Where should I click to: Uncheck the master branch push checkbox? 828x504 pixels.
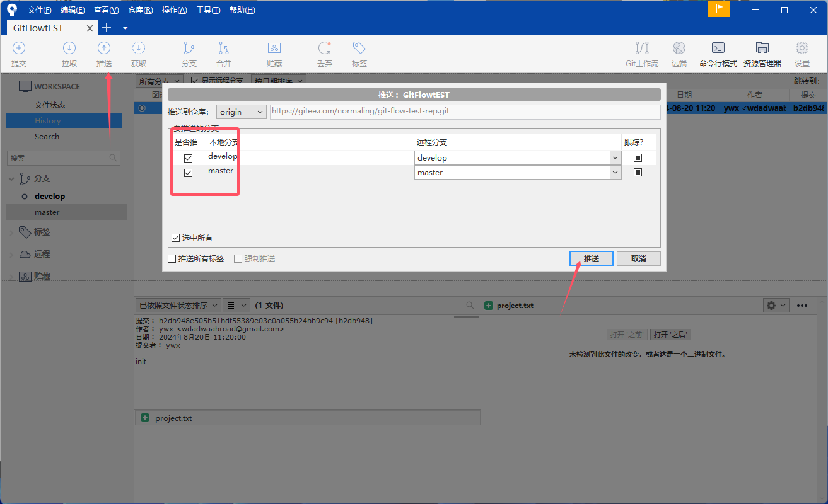point(188,173)
